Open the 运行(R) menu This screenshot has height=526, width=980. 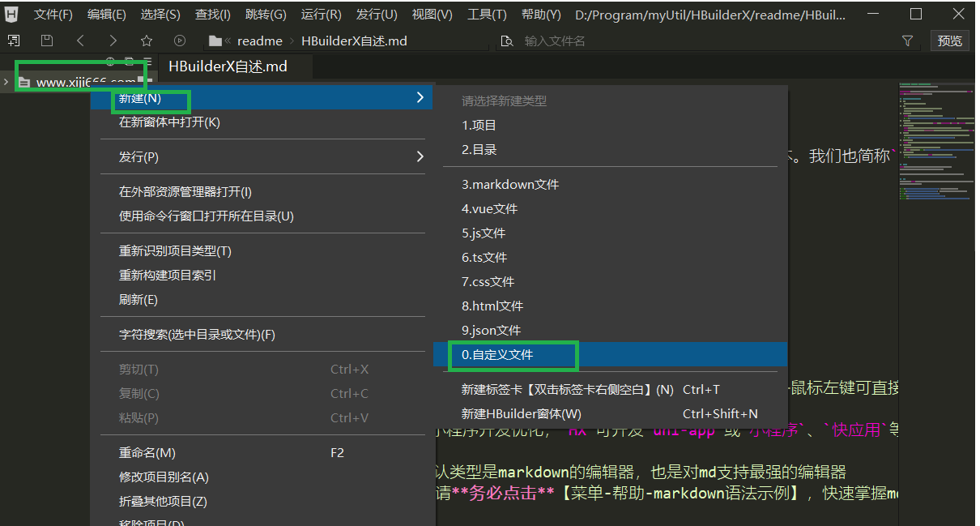322,15
